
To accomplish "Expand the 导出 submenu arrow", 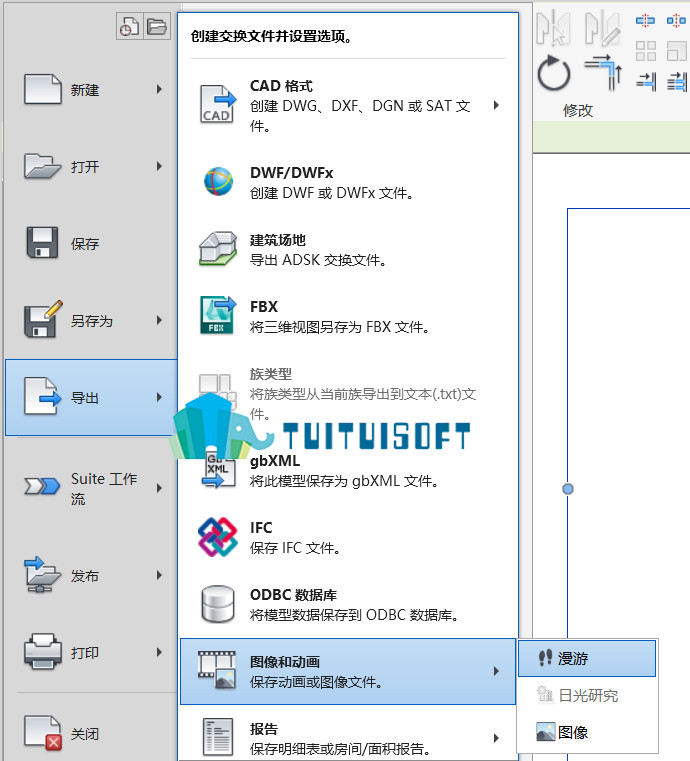I will pyautogui.click(x=159, y=397).
